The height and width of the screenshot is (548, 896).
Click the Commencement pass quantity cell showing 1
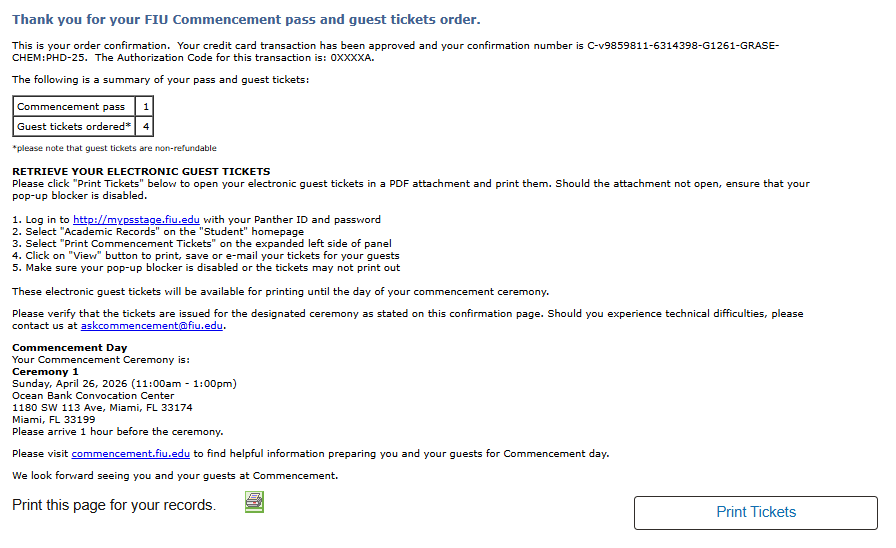point(146,107)
